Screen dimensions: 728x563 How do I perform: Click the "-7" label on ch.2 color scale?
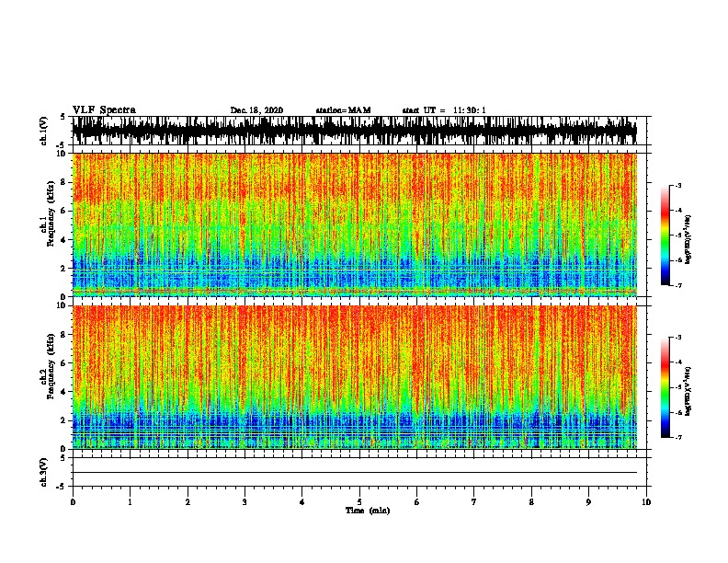tap(678, 437)
